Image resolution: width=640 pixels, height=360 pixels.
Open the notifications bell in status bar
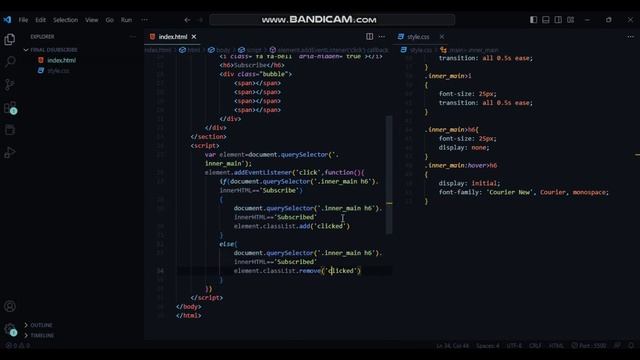click(631, 346)
